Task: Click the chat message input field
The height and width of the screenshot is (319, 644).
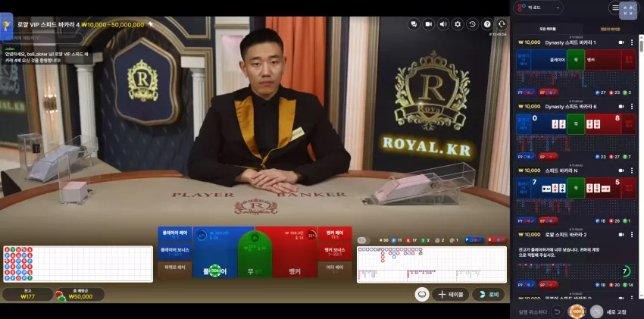Action: click(x=42, y=38)
